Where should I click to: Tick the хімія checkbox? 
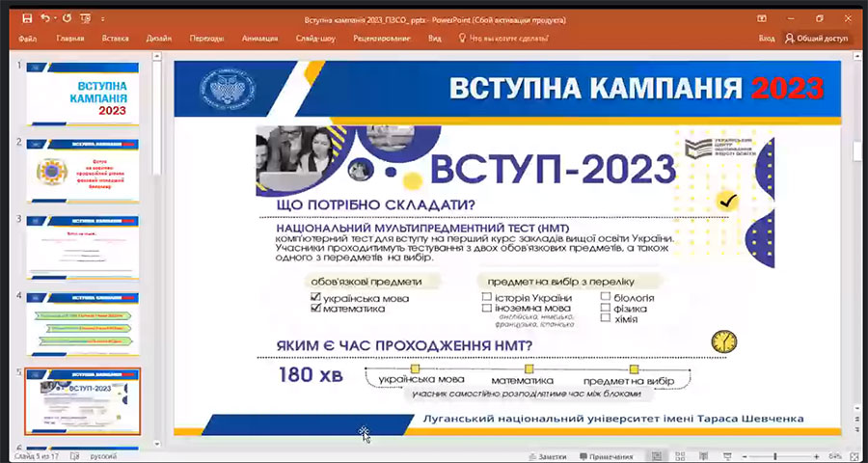[606, 318]
